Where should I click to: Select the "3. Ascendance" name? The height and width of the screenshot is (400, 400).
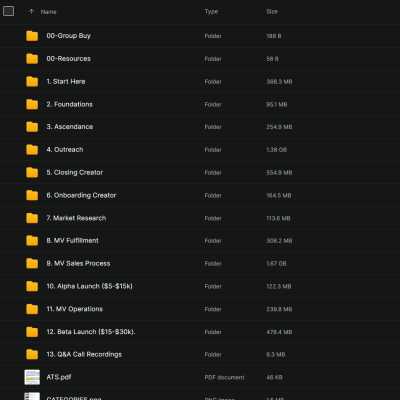click(70, 127)
